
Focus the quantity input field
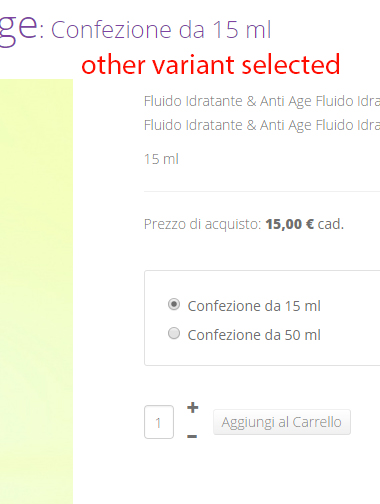click(x=159, y=422)
